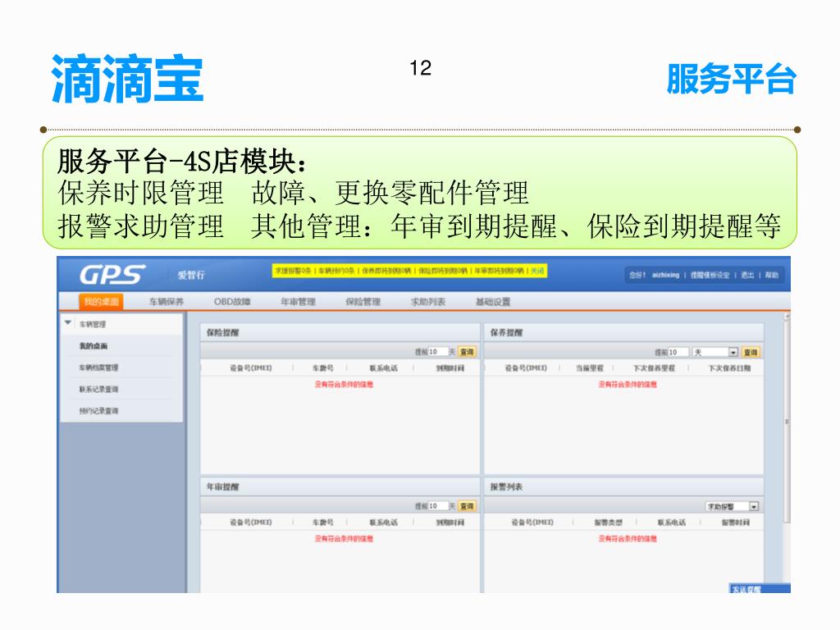840x630 pixels.
Task: Click 联系电话 column header in 保险提醒
Action: point(384,368)
